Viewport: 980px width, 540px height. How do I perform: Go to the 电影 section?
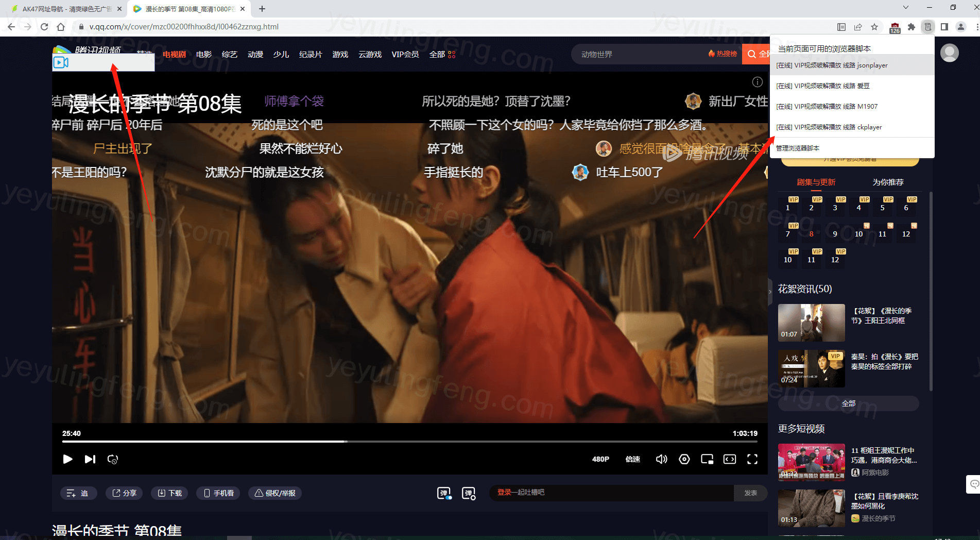coord(204,54)
